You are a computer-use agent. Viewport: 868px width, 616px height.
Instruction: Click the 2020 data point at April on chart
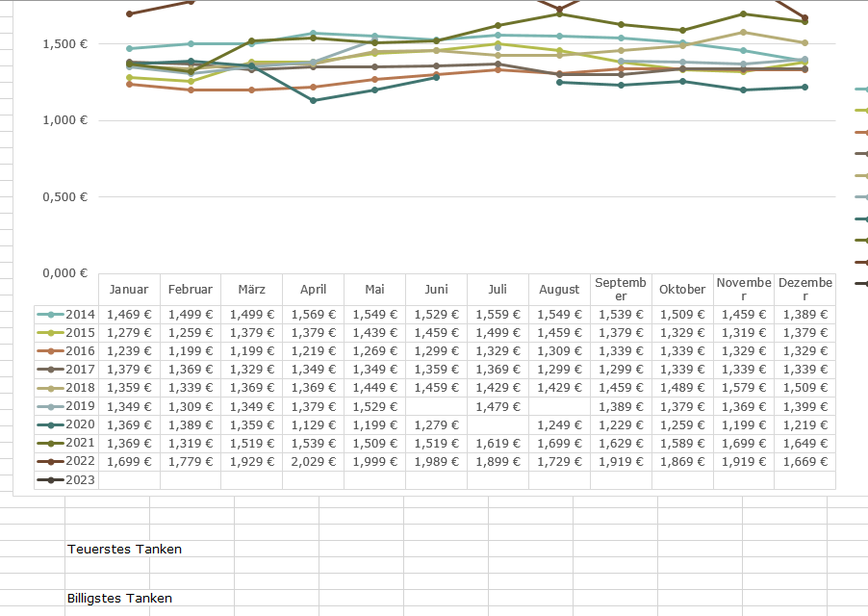pyautogui.click(x=314, y=100)
